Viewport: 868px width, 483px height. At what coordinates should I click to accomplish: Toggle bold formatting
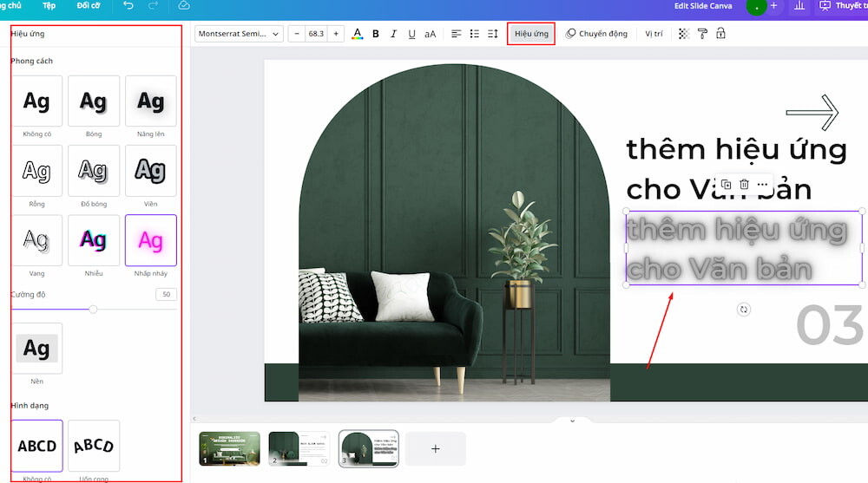pyautogui.click(x=376, y=34)
